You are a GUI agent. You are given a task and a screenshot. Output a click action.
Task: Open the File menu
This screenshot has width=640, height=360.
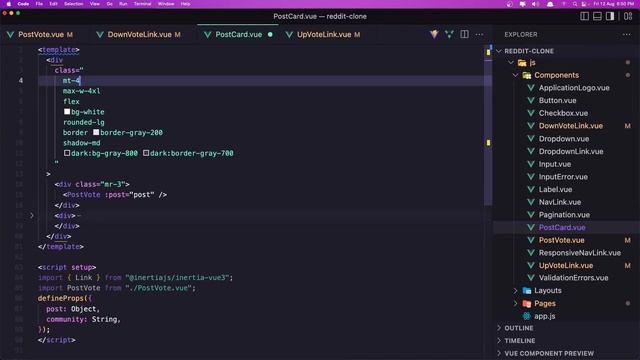point(39,4)
